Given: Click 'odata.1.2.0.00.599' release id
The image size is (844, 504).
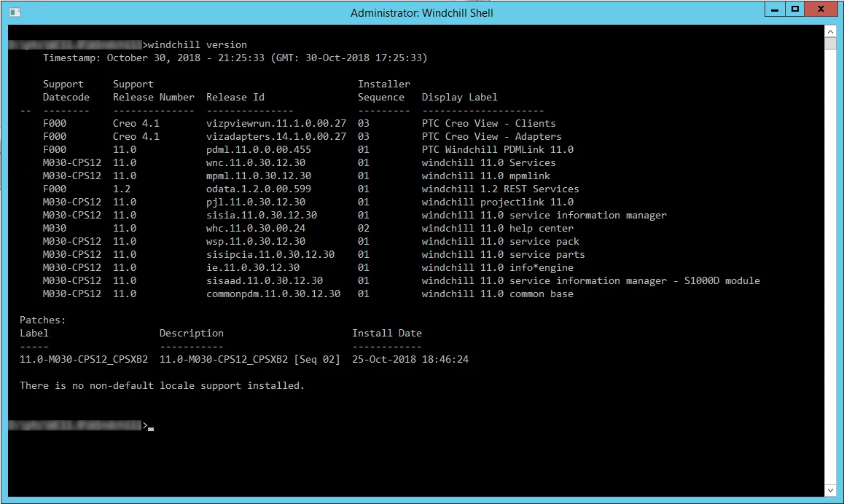Looking at the screenshot, I should click(x=258, y=189).
